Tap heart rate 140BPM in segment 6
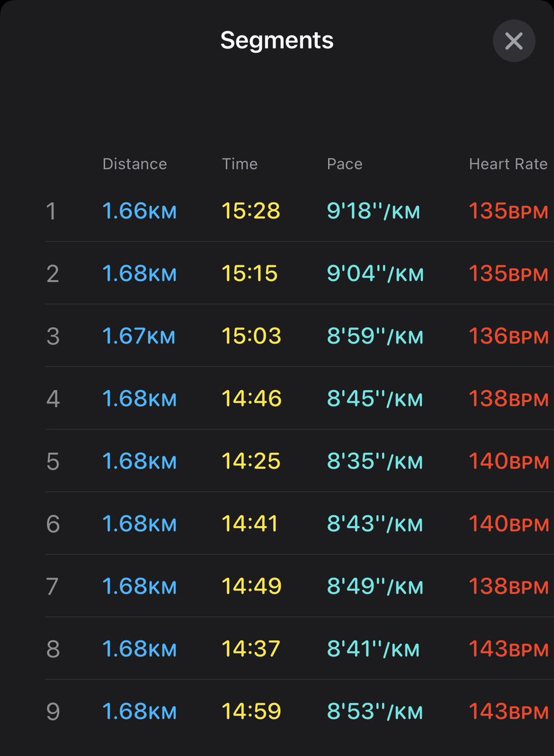The width and height of the screenshot is (554, 756). (x=509, y=524)
